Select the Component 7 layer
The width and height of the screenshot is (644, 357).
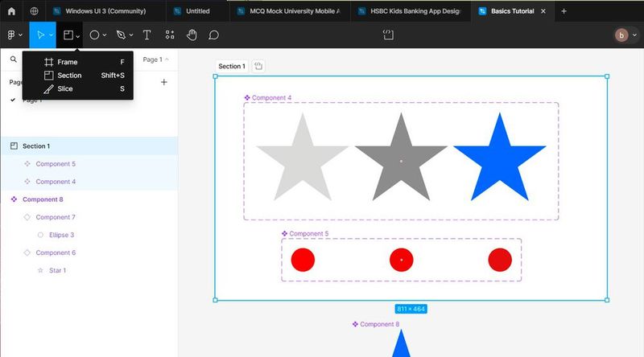click(89, 217)
